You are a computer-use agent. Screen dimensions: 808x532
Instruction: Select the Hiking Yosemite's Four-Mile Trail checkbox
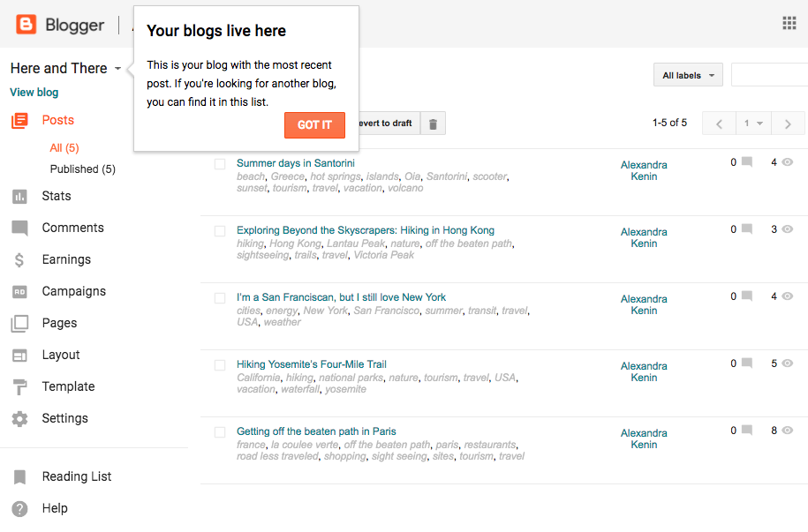(x=220, y=364)
